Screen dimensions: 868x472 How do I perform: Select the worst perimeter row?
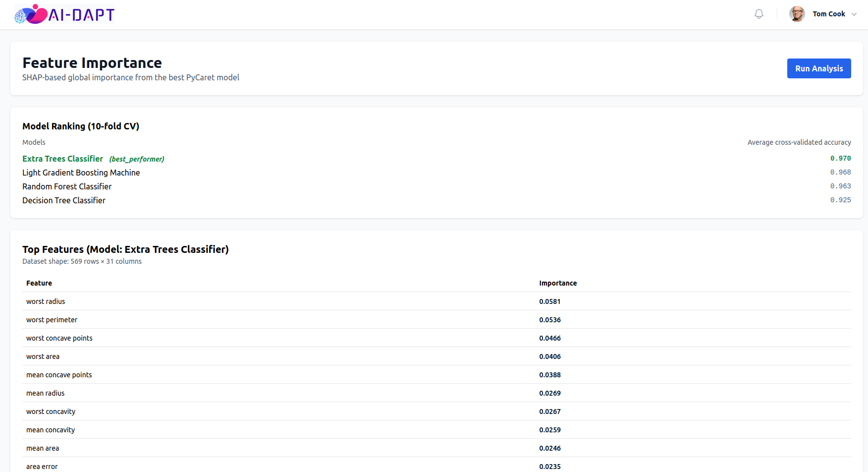tap(436, 320)
